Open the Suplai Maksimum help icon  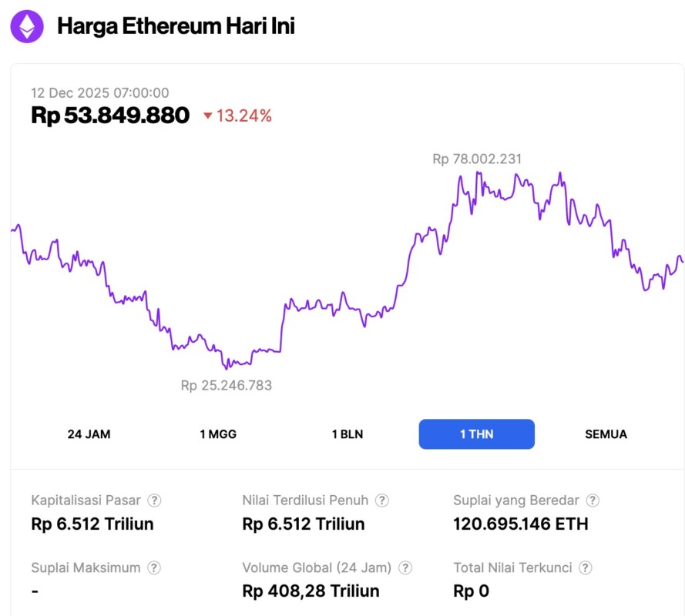point(153,567)
